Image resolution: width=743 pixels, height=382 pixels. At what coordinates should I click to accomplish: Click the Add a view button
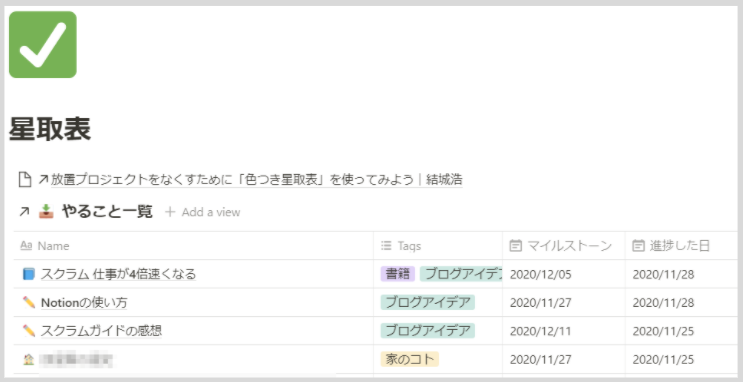pos(203,212)
